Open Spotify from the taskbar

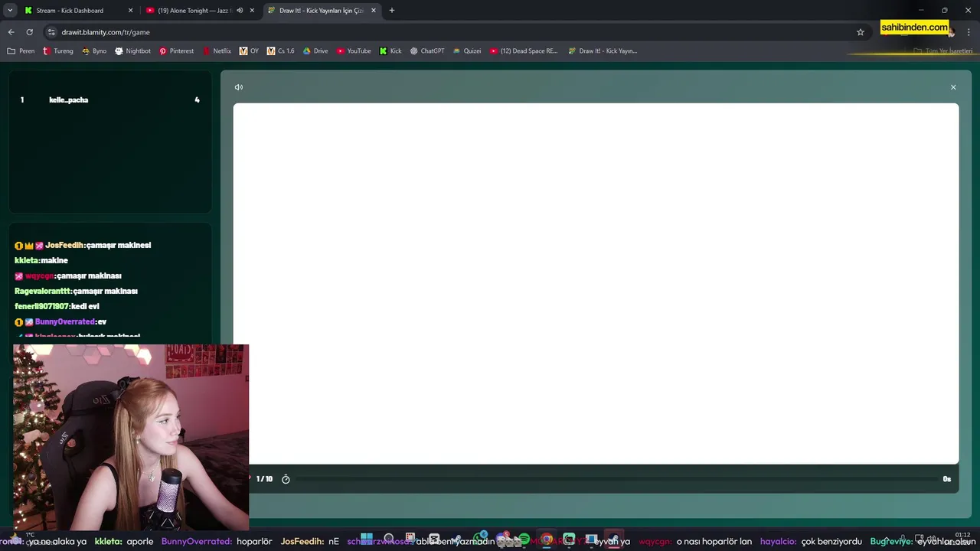[x=524, y=539]
